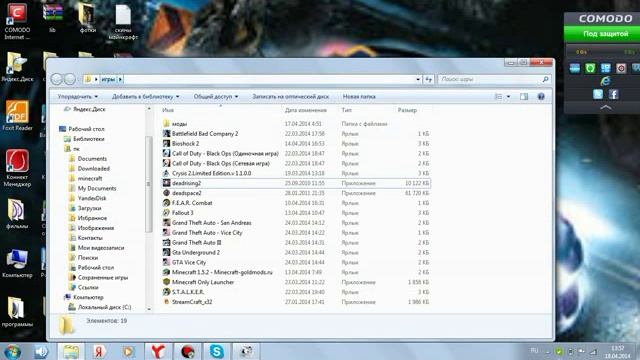Toggle the preview pane icon
This screenshot has width=640, height=360.
pyautogui.click(x=524, y=97)
